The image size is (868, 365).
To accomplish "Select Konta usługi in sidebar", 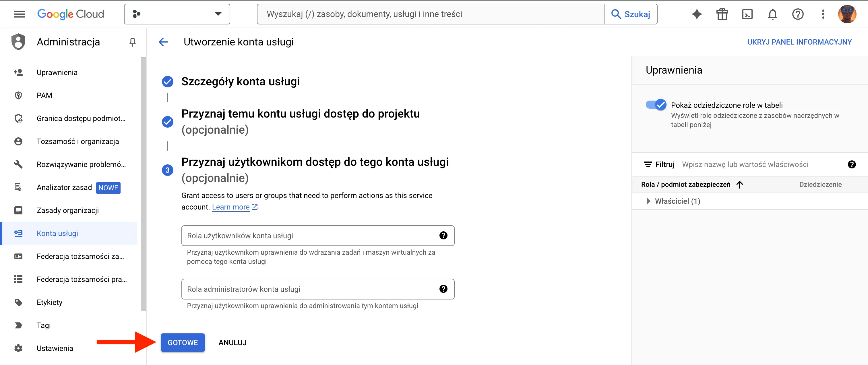I will tap(69, 233).
